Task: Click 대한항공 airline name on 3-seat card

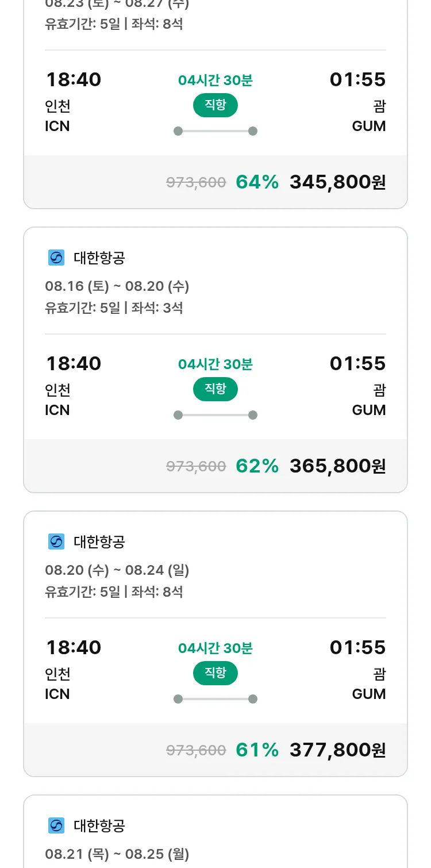Action: pyautogui.click(x=99, y=258)
